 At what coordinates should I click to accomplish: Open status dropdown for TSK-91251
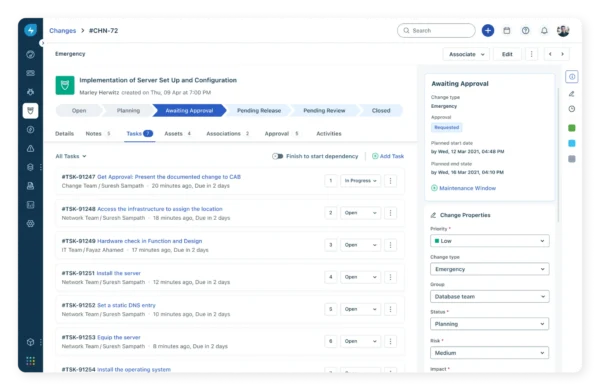point(360,277)
